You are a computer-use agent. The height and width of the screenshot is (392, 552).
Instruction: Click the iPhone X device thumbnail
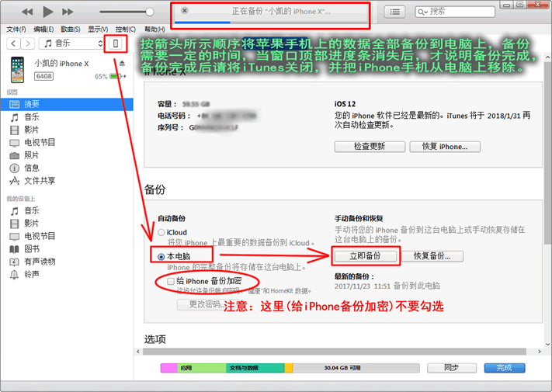pyautogui.click(x=18, y=69)
